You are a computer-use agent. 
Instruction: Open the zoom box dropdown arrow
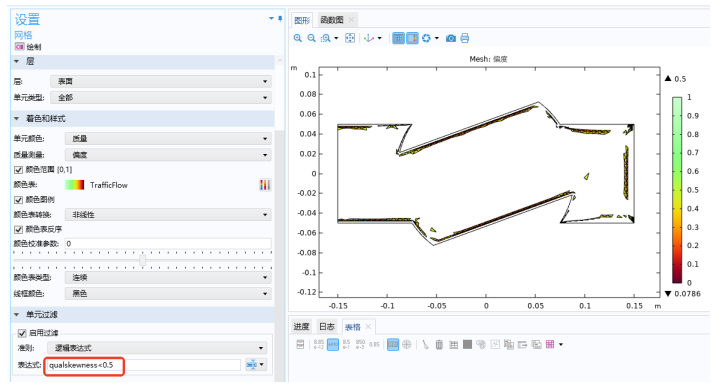tap(336, 38)
